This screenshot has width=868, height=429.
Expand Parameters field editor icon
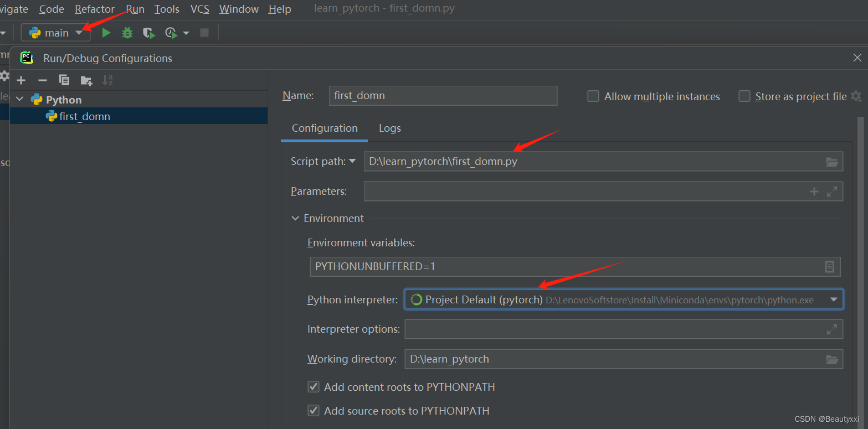pos(832,192)
